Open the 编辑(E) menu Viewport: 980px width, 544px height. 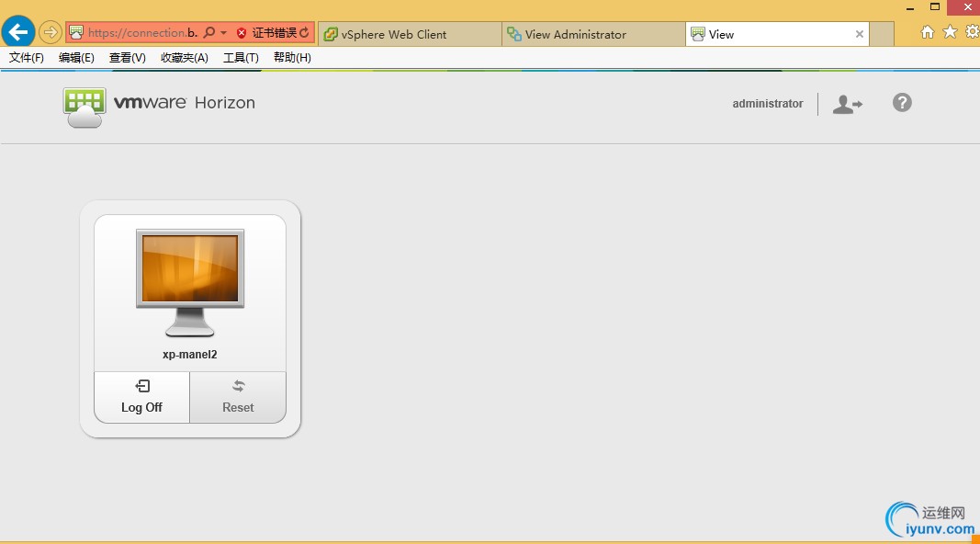[76, 58]
